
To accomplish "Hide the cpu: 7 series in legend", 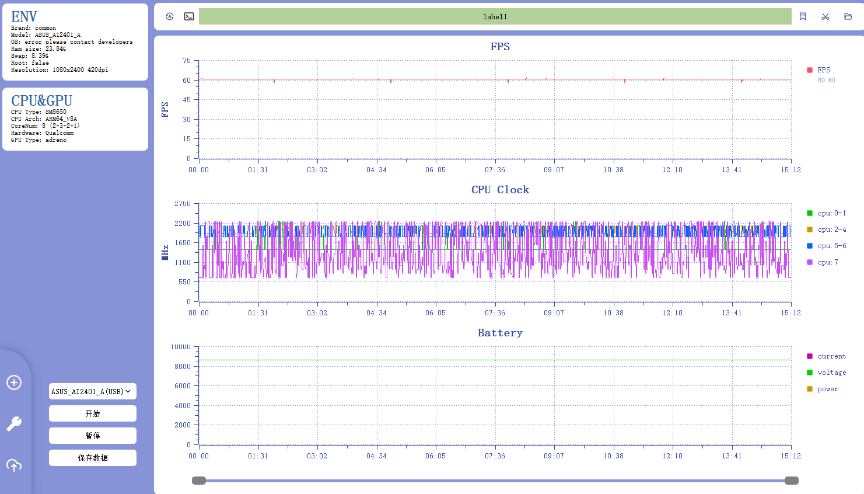I will [x=825, y=262].
